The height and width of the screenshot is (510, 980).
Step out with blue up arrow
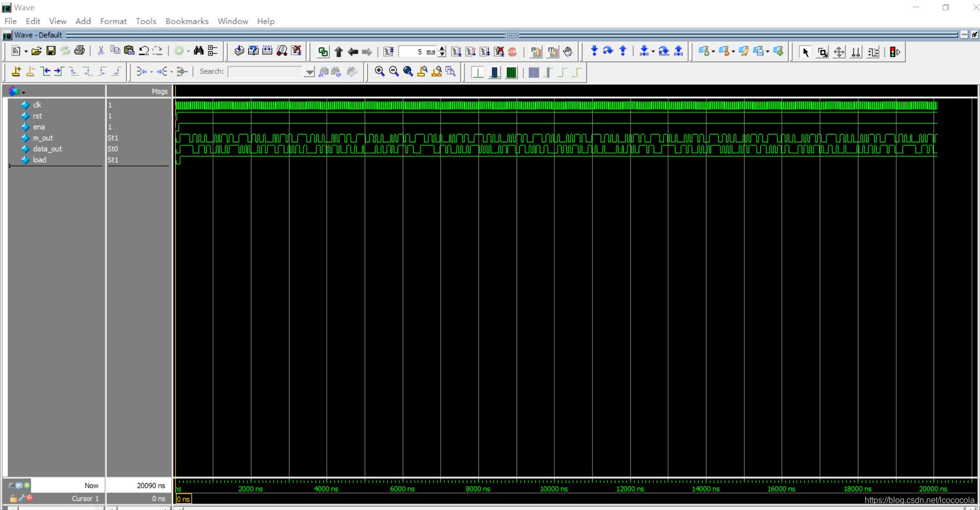623,51
